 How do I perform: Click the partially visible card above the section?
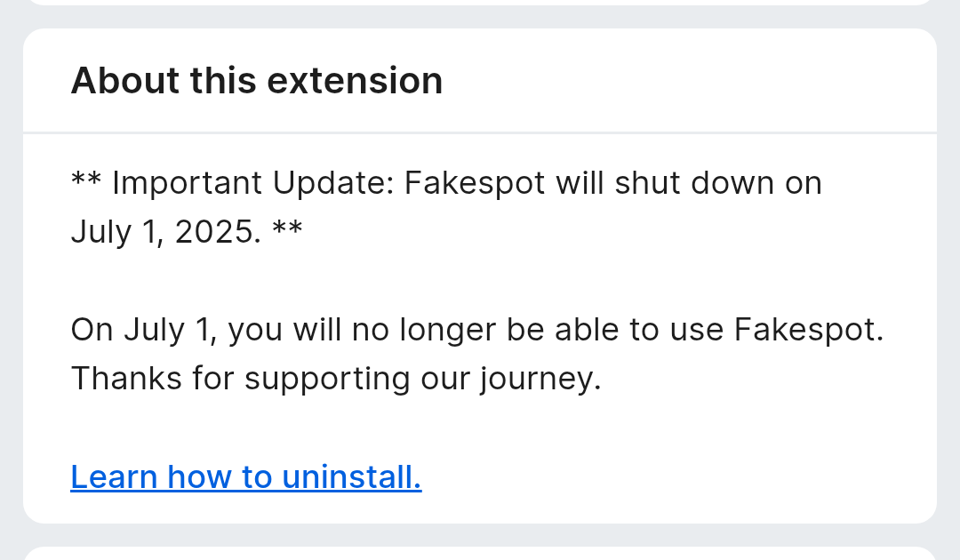[x=480, y=3]
